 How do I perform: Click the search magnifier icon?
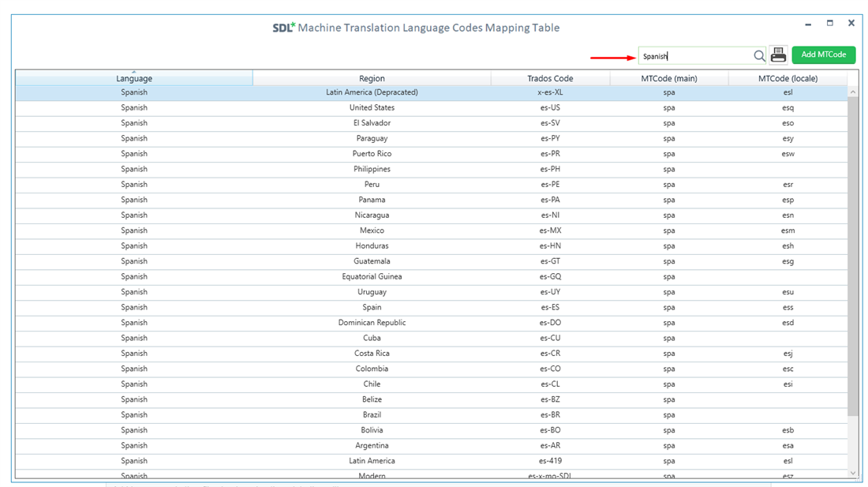tap(759, 56)
